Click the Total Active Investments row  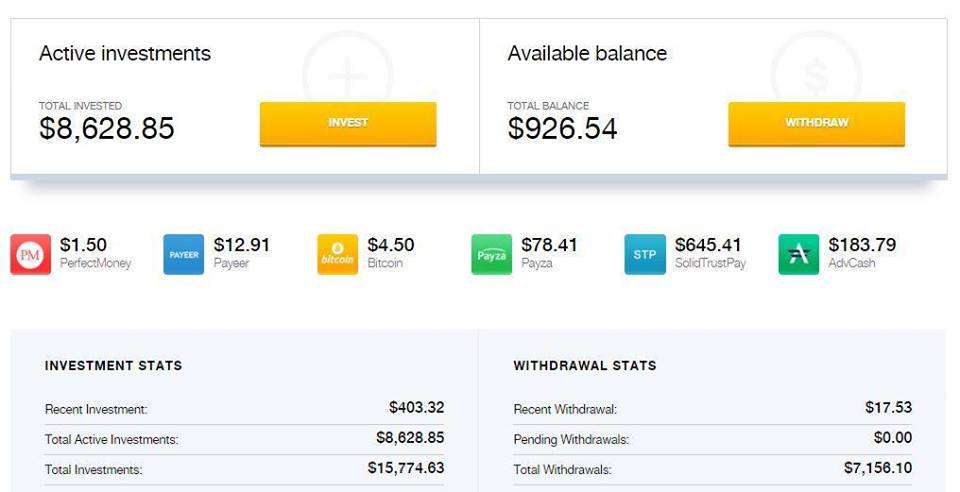[x=244, y=439]
